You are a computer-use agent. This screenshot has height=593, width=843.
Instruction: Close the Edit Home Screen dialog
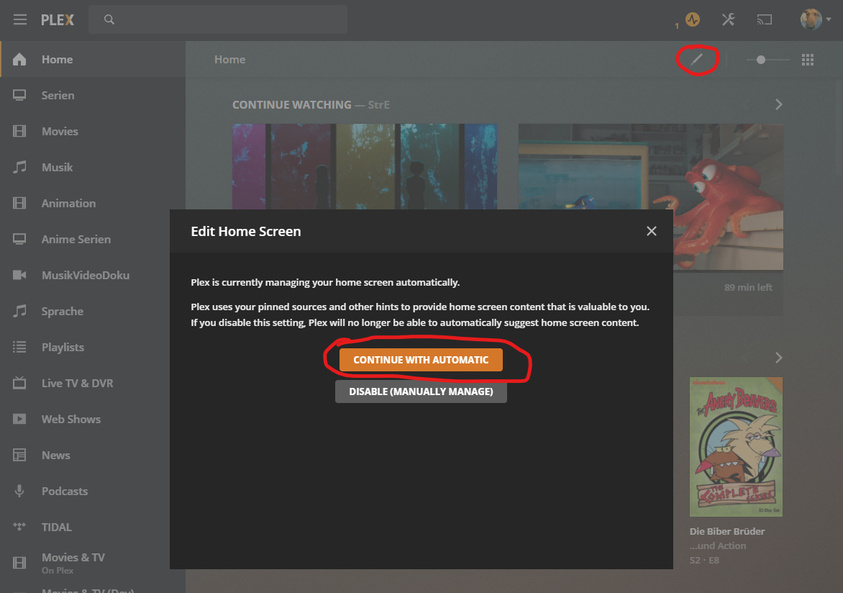(x=652, y=231)
